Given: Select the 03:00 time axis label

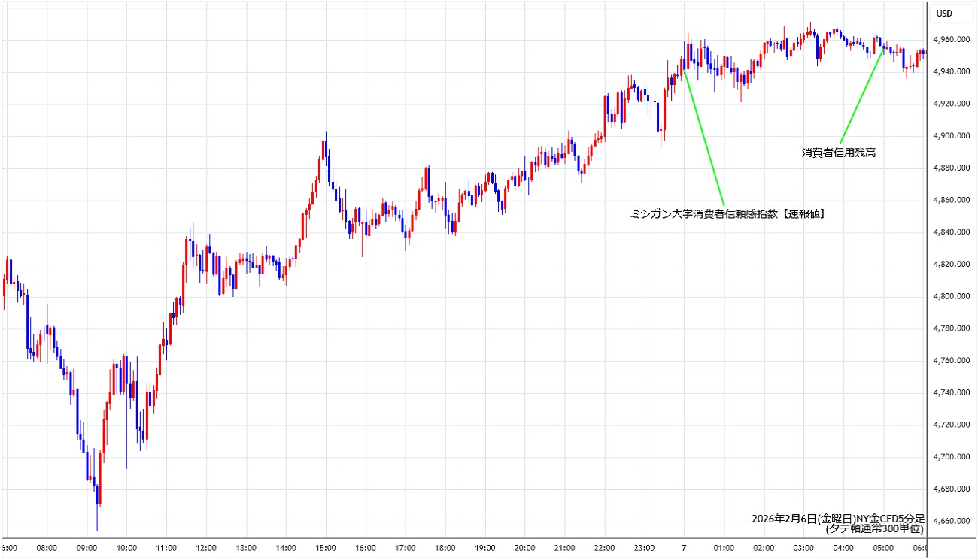Looking at the screenshot, I should 803,548.
